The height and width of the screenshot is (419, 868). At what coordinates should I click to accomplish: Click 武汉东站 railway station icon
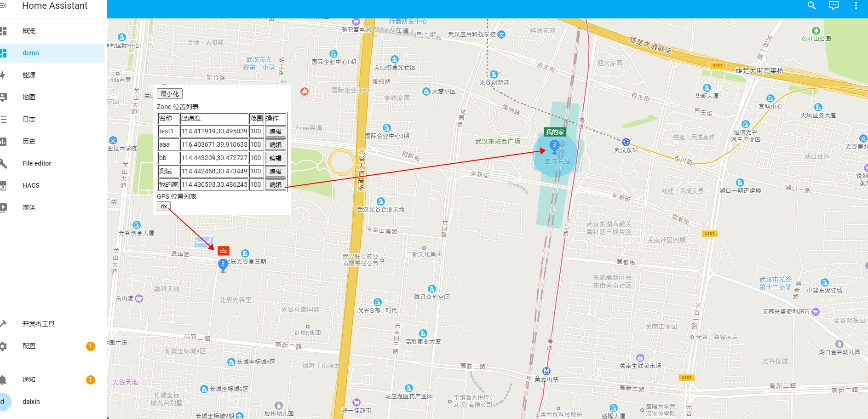click(x=626, y=142)
